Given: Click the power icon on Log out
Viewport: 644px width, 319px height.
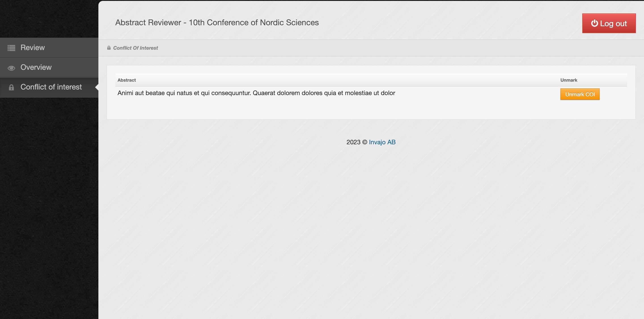Looking at the screenshot, I should pos(594,23).
